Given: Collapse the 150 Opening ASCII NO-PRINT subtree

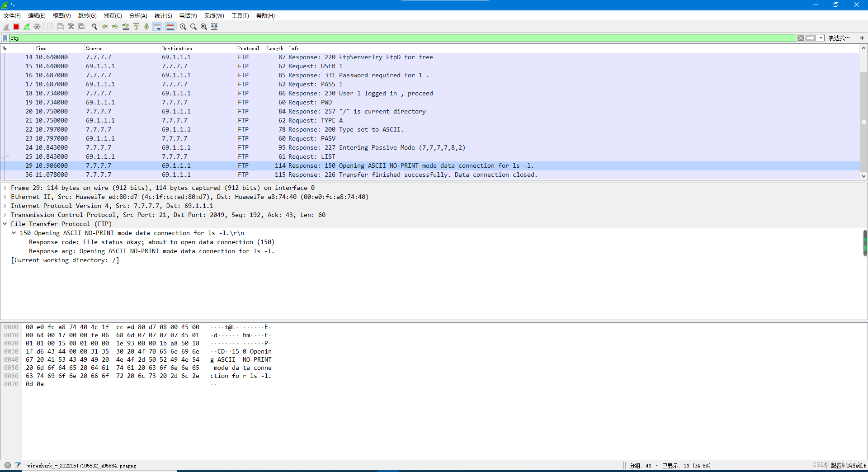Looking at the screenshot, I should [x=14, y=233].
